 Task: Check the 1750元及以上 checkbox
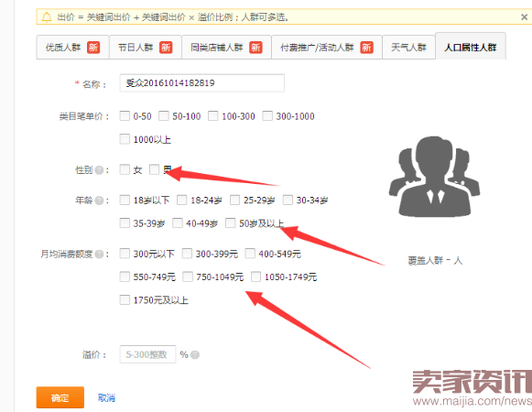pyautogui.click(x=125, y=299)
